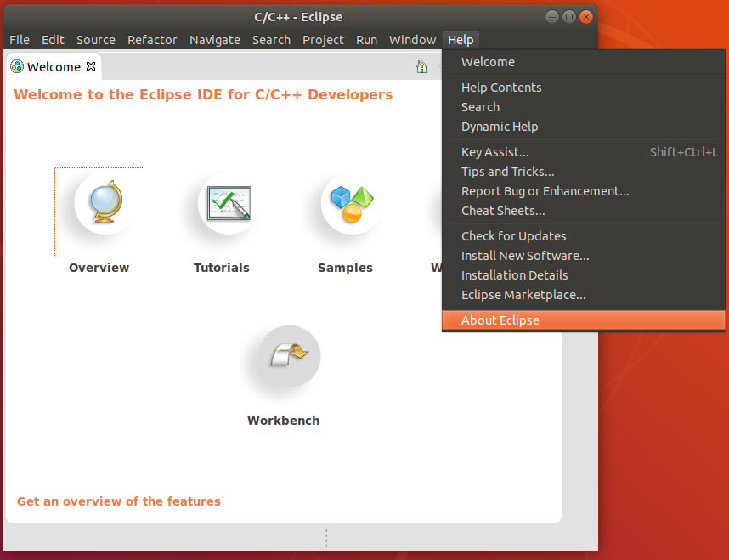Open the Edit menu

53,40
